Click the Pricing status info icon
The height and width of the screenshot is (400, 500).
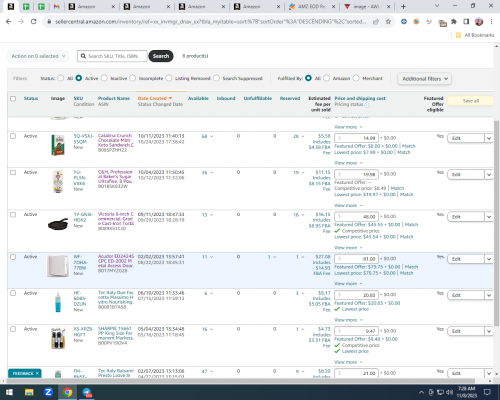pos(367,105)
